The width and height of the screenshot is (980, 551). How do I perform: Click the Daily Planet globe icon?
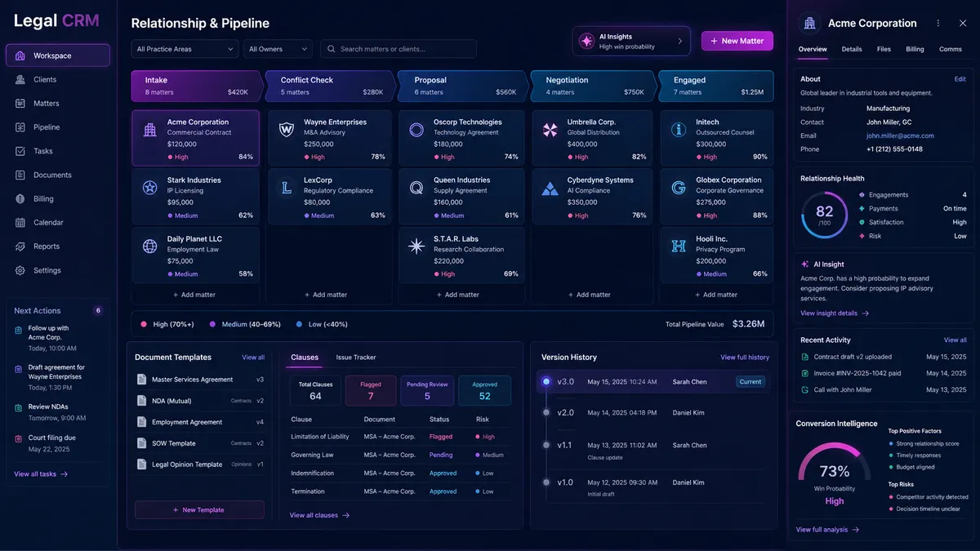point(150,246)
